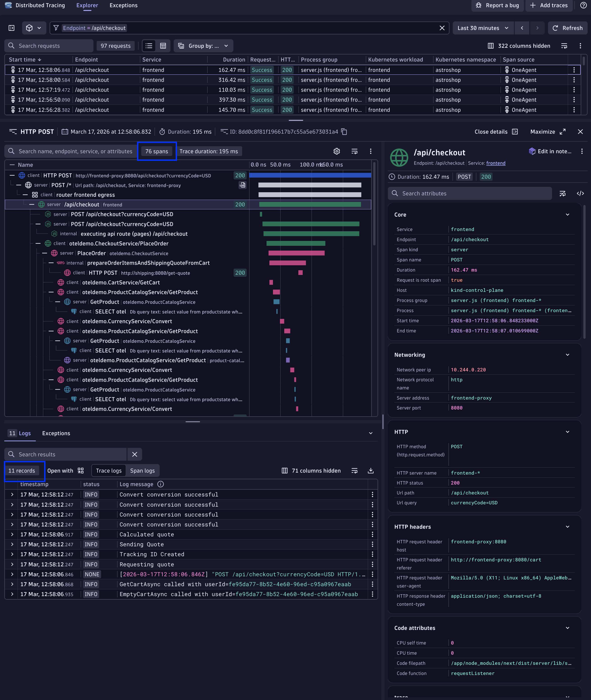Image resolution: width=591 pixels, height=700 pixels.
Task: Collapse the PlaceOrder server span
Action: (45, 253)
